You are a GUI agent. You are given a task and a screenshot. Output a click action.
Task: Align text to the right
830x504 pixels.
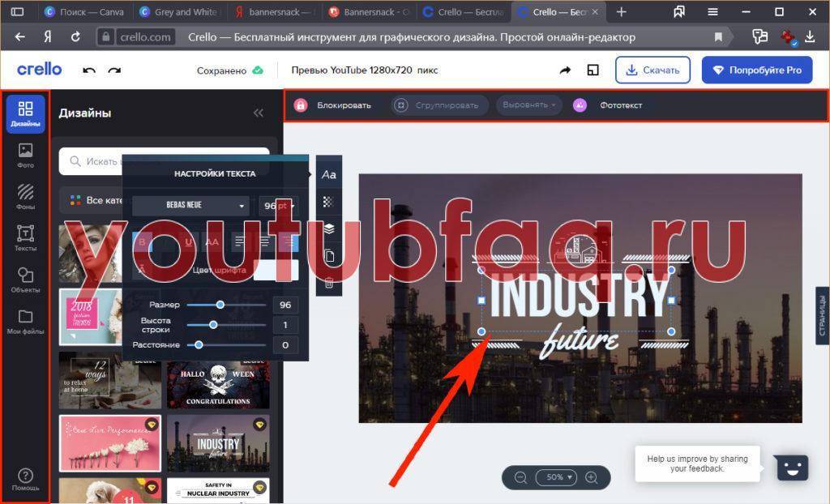[x=289, y=242]
